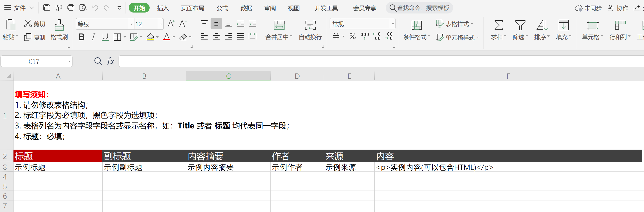
Task: Open the font name dropdown (等线)
Action: 132,24
